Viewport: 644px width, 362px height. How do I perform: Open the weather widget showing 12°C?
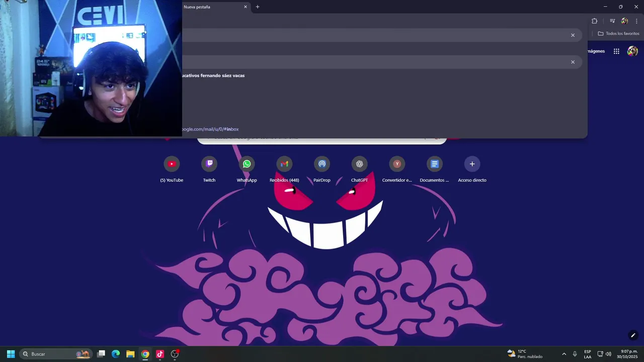(525, 354)
